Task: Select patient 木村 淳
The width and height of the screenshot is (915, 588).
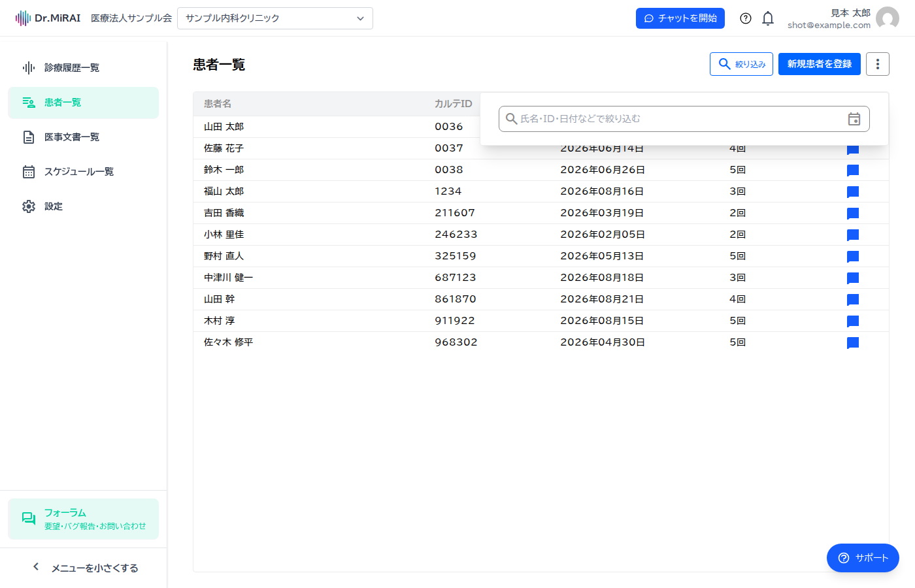Action: (219, 321)
